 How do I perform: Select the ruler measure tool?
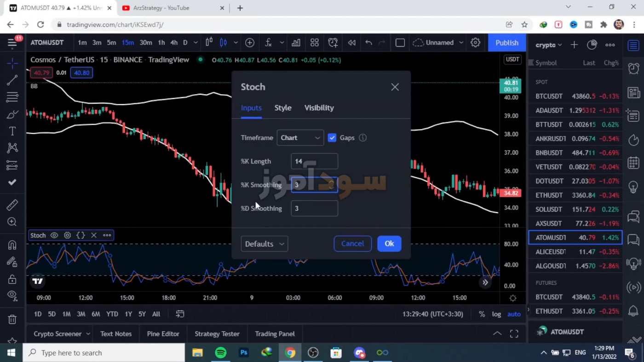[x=12, y=205]
